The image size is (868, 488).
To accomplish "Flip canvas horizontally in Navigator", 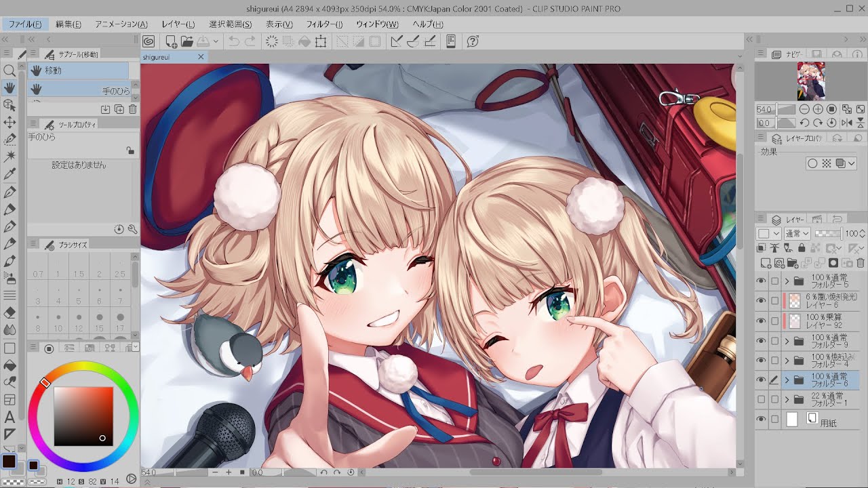I will [846, 123].
